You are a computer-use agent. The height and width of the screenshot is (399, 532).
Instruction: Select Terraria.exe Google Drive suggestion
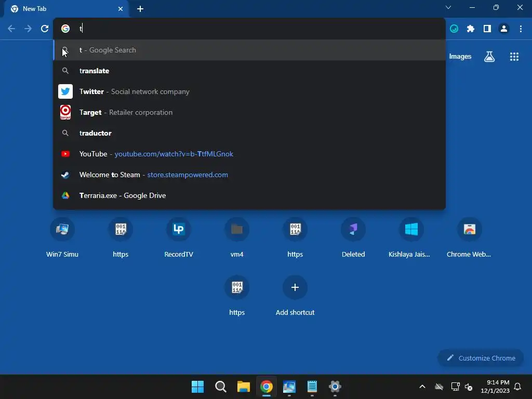pyautogui.click(x=249, y=195)
